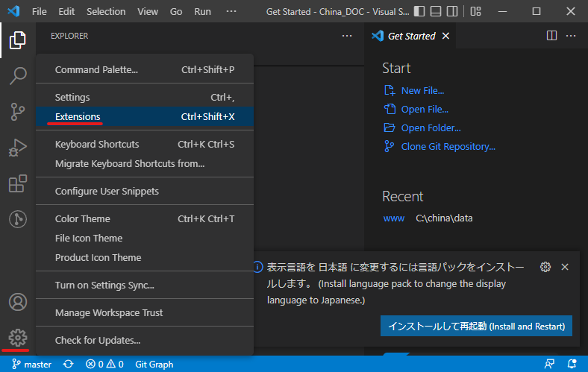Toggle Secondary Side Bar layout icon

452,12
